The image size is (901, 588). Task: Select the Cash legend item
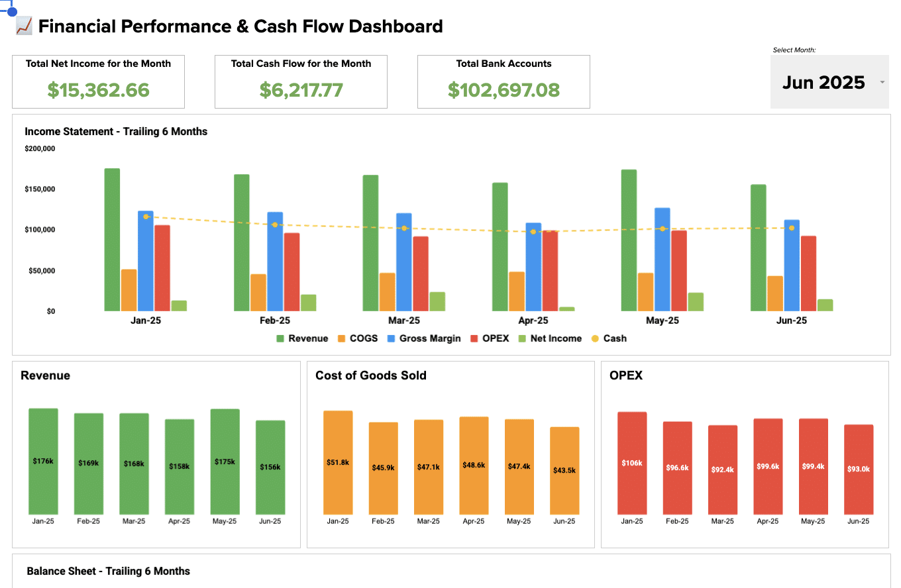(609, 338)
